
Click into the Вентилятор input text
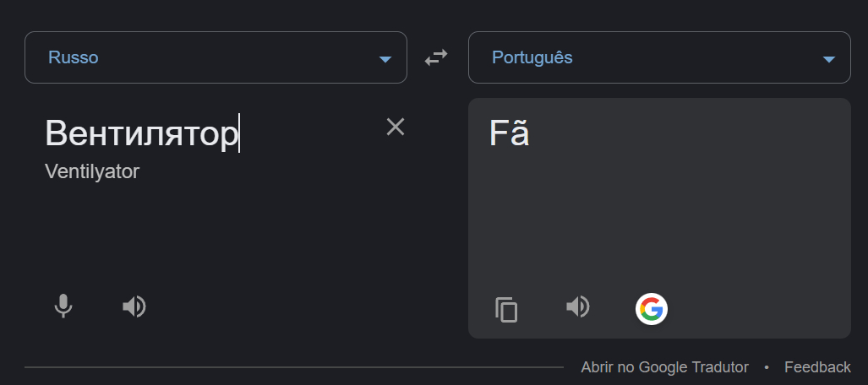tap(141, 133)
